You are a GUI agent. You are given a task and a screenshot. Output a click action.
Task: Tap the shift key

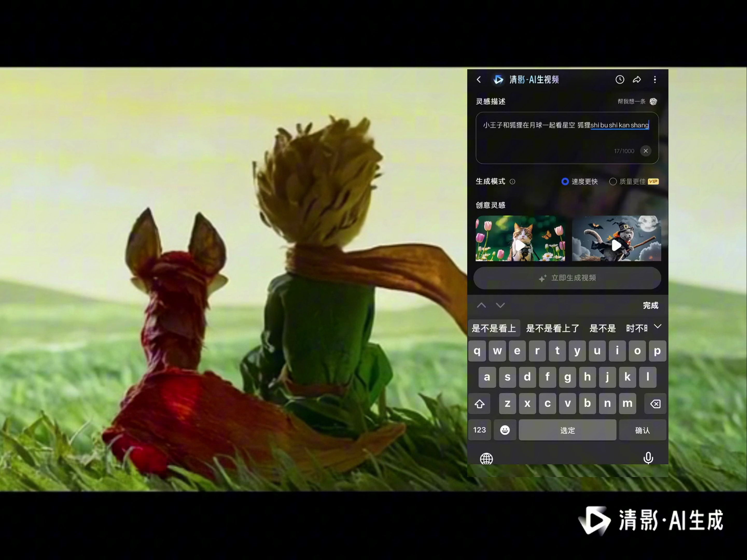point(479,404)
